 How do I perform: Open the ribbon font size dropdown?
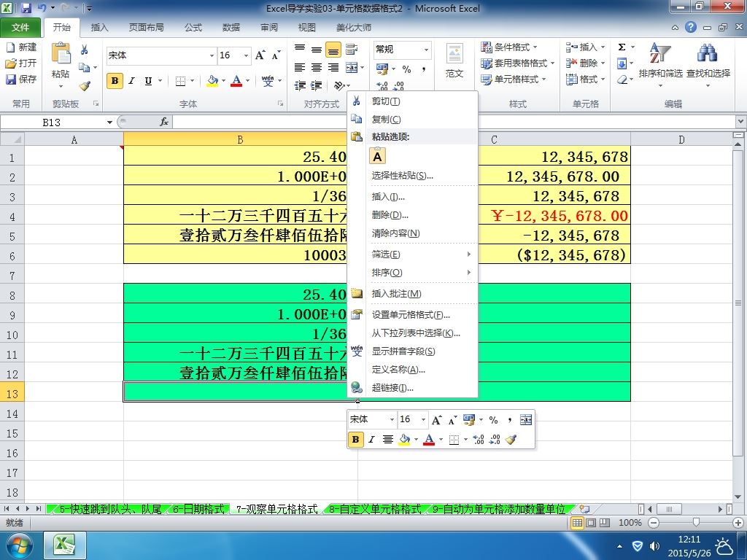tap(246, 55)
